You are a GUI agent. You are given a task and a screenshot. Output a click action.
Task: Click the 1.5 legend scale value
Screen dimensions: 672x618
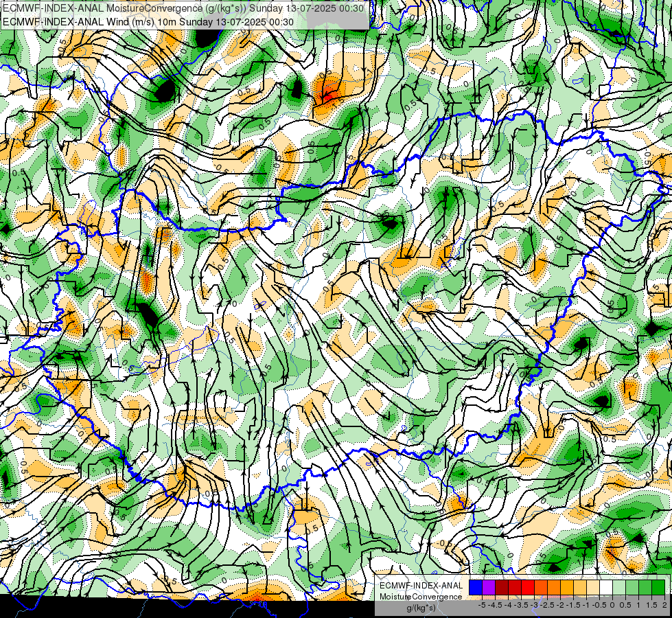[x=652, y=605]
